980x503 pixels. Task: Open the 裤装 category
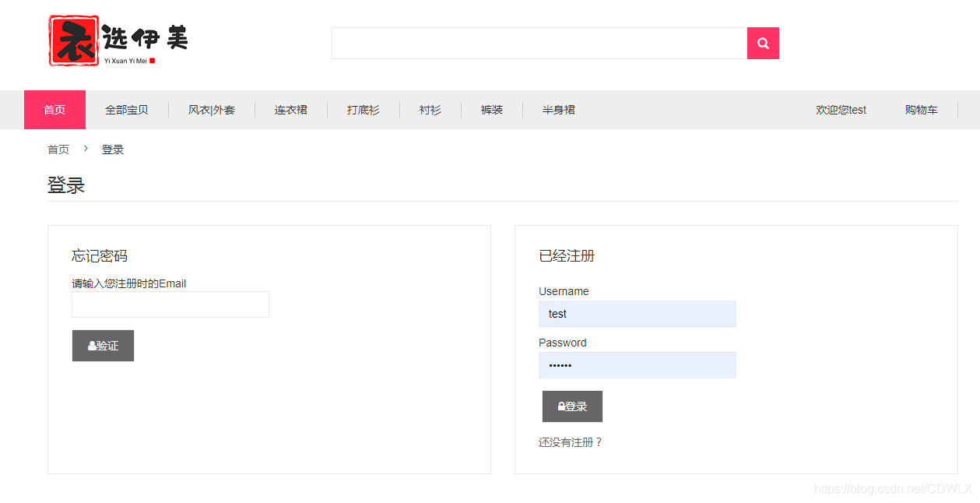click(492, 110)
